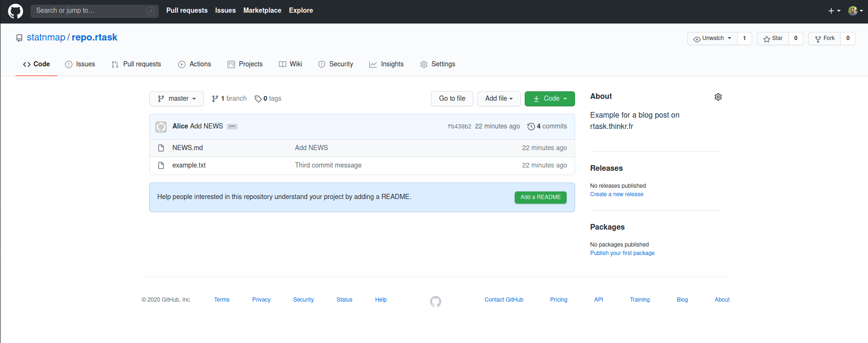This screenshot has height=343, width=868.
Task: Click Add a README button
Action: click(x=541, y=198)
